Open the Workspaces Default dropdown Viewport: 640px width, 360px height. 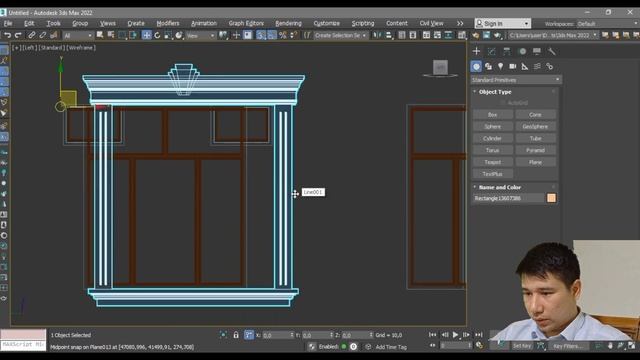click(x=607, y=24)
